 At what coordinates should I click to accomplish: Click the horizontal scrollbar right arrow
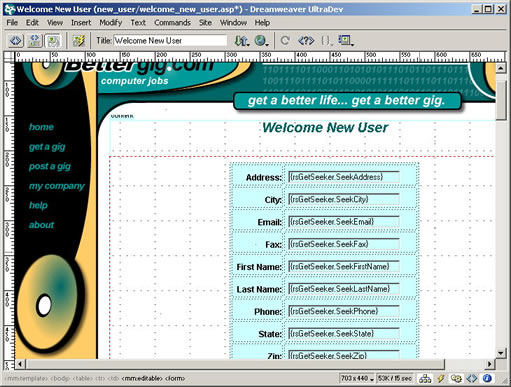pos(490,364)
